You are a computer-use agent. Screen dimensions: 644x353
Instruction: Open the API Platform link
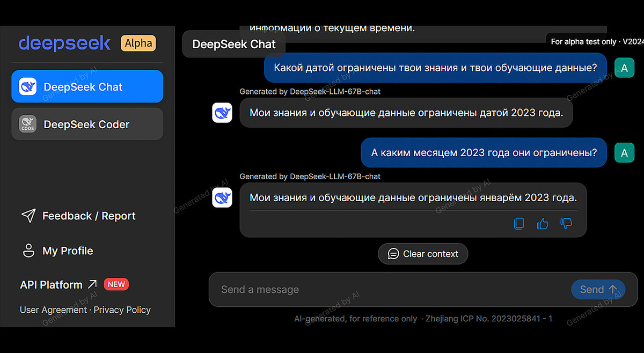pos(59,284)
